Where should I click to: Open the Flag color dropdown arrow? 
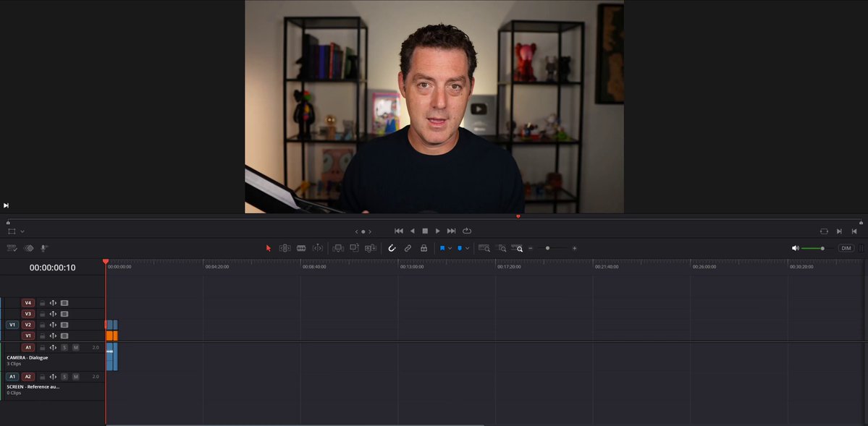(450, 248)
